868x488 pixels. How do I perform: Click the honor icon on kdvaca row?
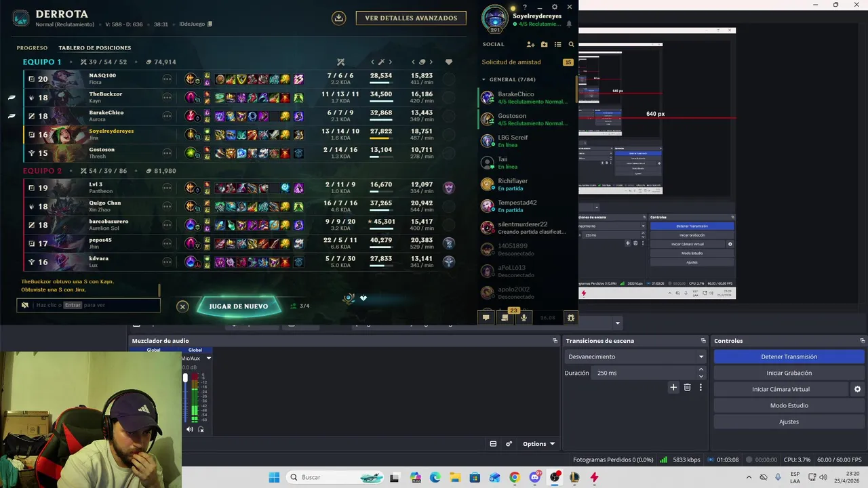tap(448, 261)
